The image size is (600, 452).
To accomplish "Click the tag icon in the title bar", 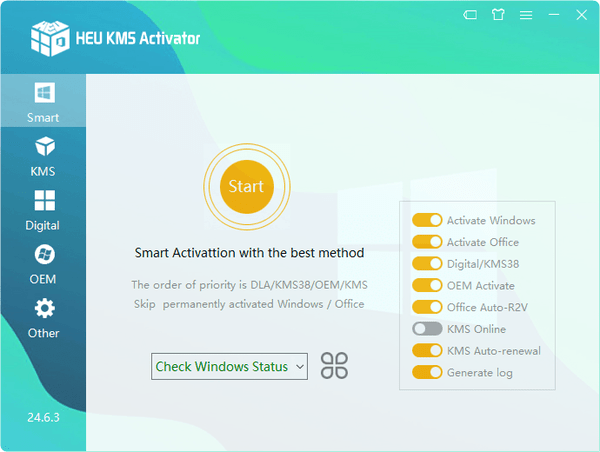I will [x=470, y=15].
